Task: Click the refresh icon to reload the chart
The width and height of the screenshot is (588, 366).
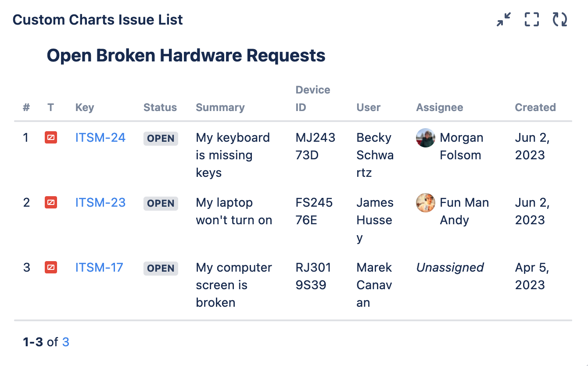Action: coord(559,19)
